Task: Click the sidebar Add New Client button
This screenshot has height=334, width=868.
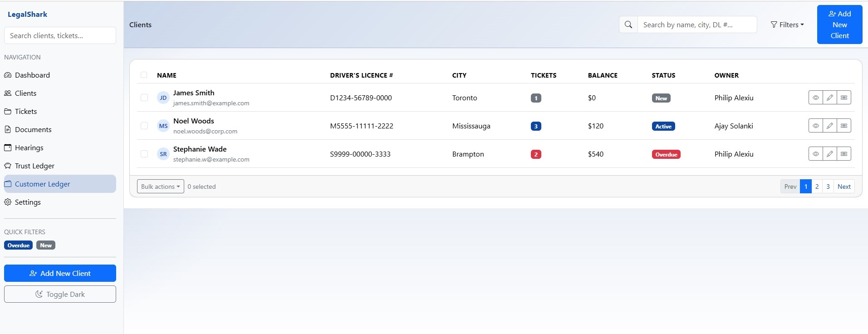Action: (60, 273)
